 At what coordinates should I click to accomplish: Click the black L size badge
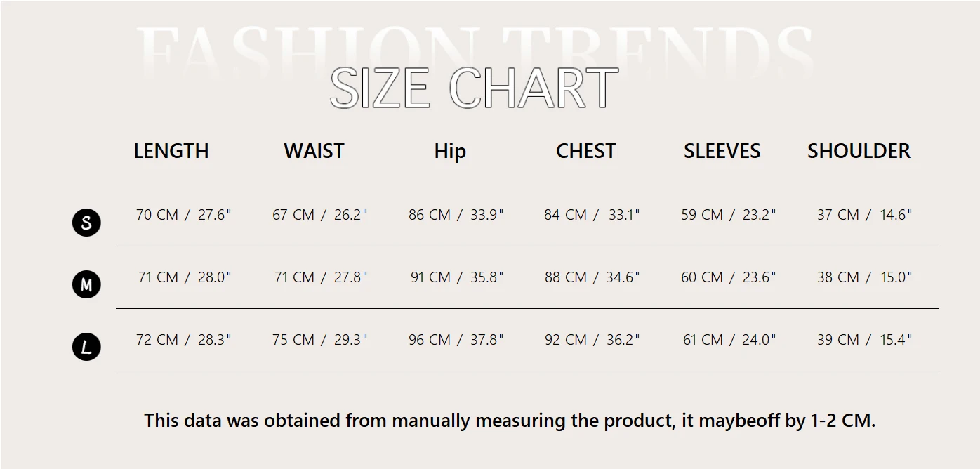tap(86, 347)
